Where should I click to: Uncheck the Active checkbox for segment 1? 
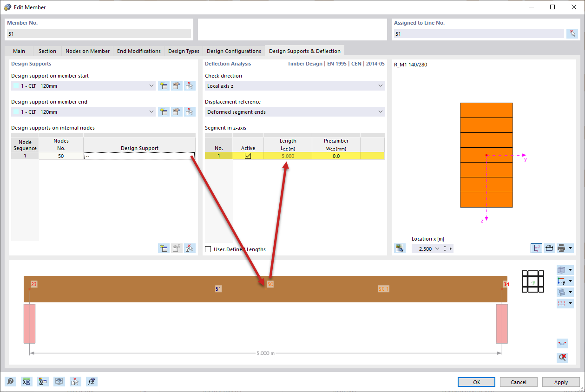click(248, 156)
